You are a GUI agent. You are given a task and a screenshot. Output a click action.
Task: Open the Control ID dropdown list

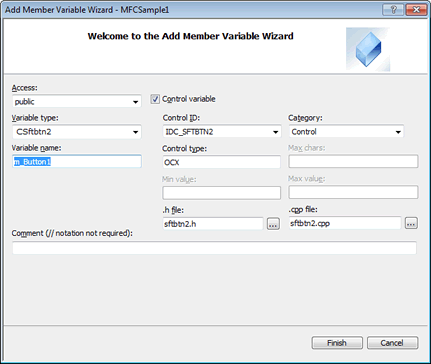[222, 132]
